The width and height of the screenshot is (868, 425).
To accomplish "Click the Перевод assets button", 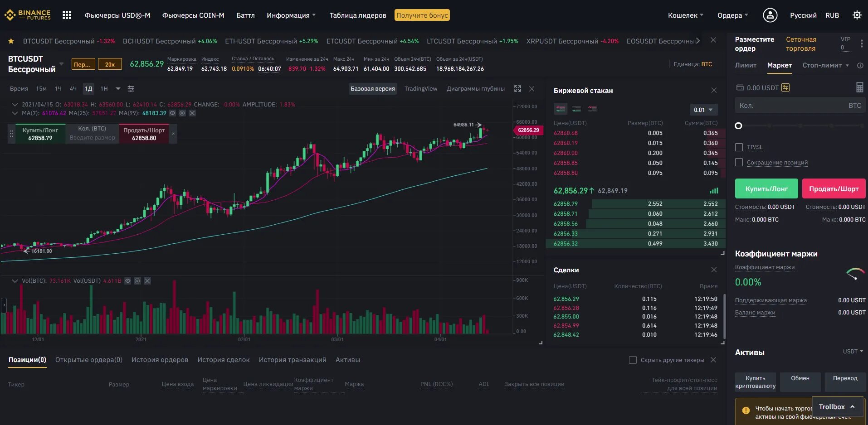I will pos(845,382).
